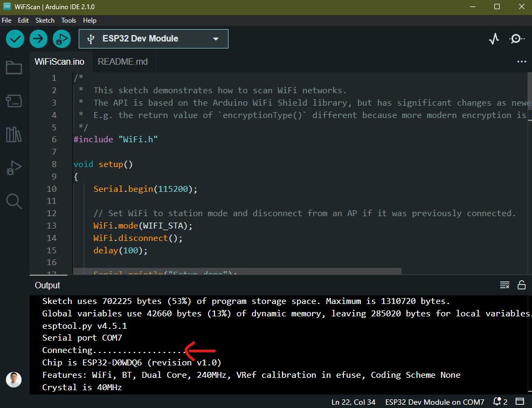Open the Serial Plotter
The height and width of the screenshot is (408, 532).
click(x=494, y=39)
